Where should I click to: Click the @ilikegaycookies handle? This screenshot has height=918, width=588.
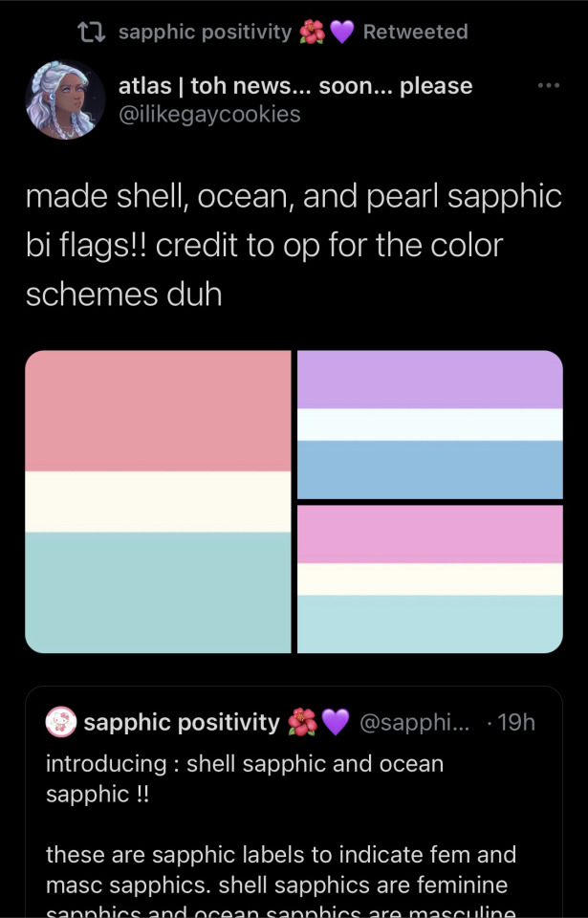[208, 114]
